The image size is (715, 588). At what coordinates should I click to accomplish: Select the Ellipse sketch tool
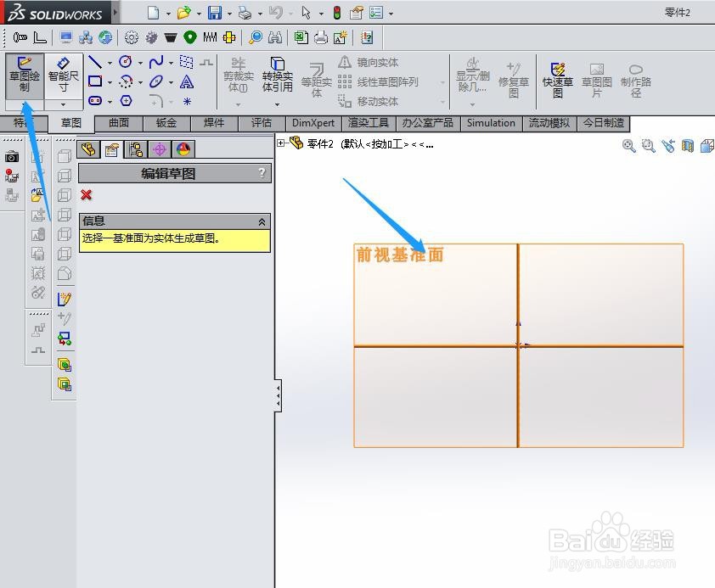pos(156,81)
